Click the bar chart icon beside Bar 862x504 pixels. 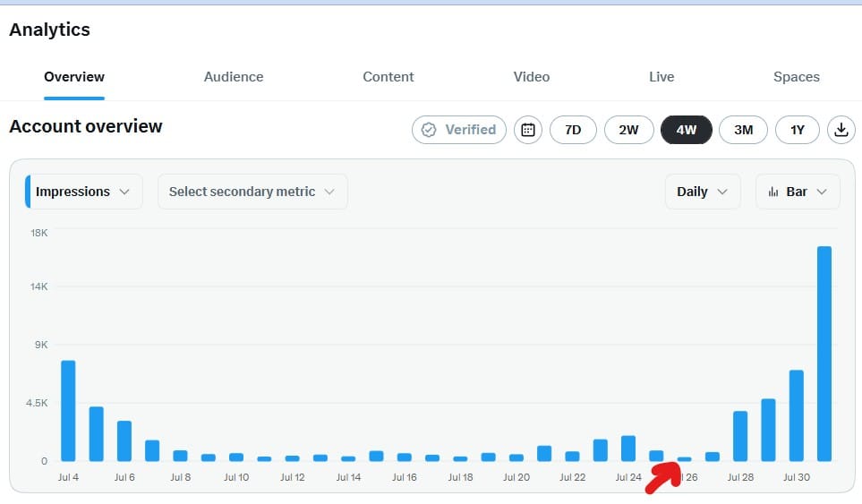(773, 192)
